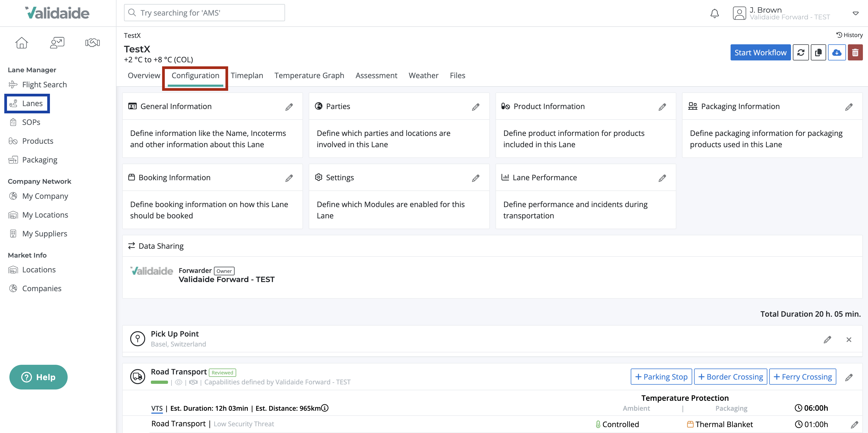The height and width of the screenshot is (433, 868).
Task: Edit General Information with the pencil icon
Action: 289,107
